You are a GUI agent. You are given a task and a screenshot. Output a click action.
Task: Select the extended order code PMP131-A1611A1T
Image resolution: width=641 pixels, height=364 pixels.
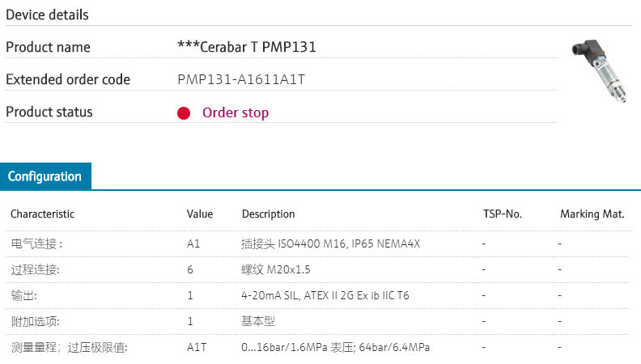241,80
